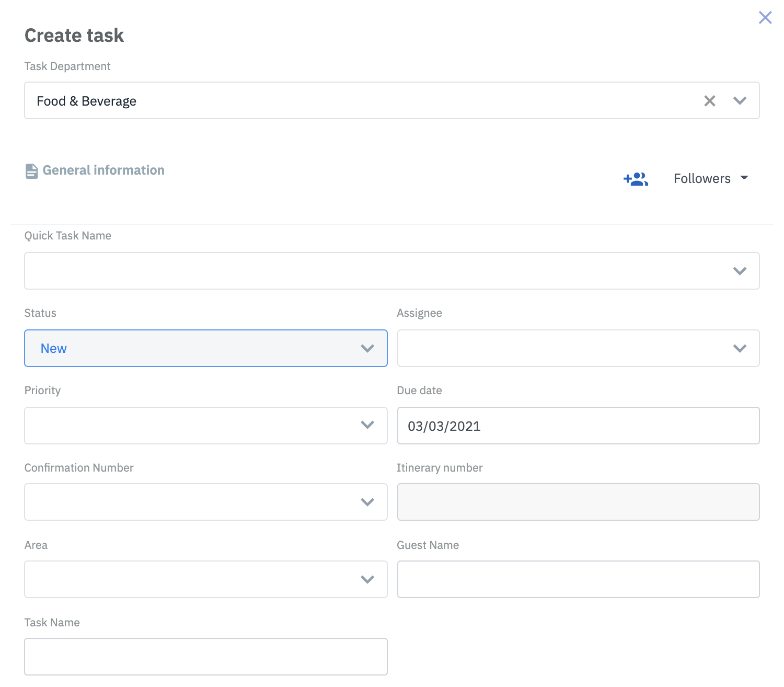Image resolution: width=784 pixels, height=687 pixels.
Task: Click the Task Name input field
Action: 205,657
